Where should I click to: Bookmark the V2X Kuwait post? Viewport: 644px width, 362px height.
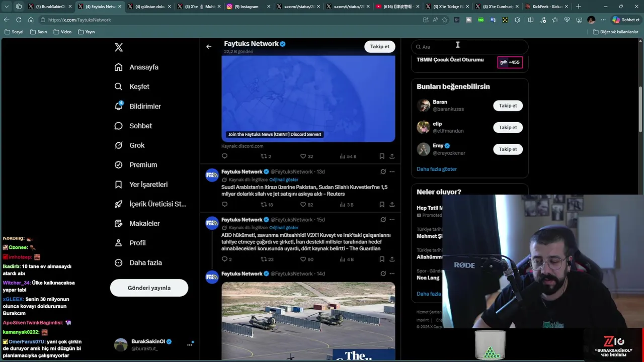click(x=382, y=259)
